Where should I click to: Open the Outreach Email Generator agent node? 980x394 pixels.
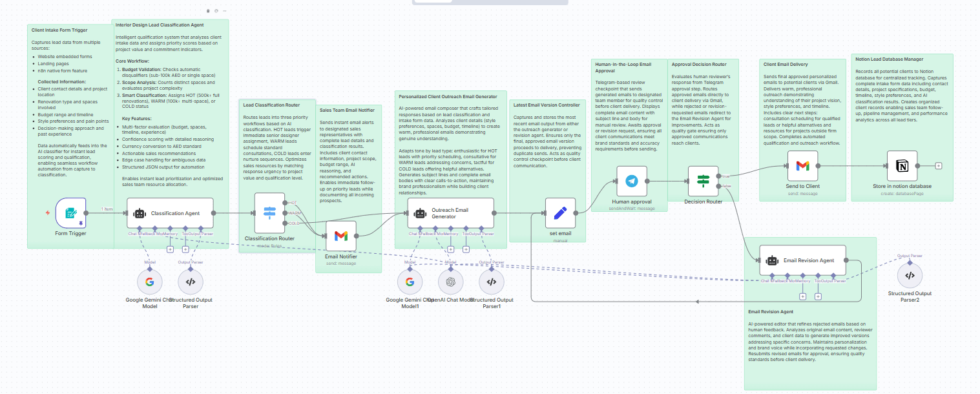pos(450,213)
